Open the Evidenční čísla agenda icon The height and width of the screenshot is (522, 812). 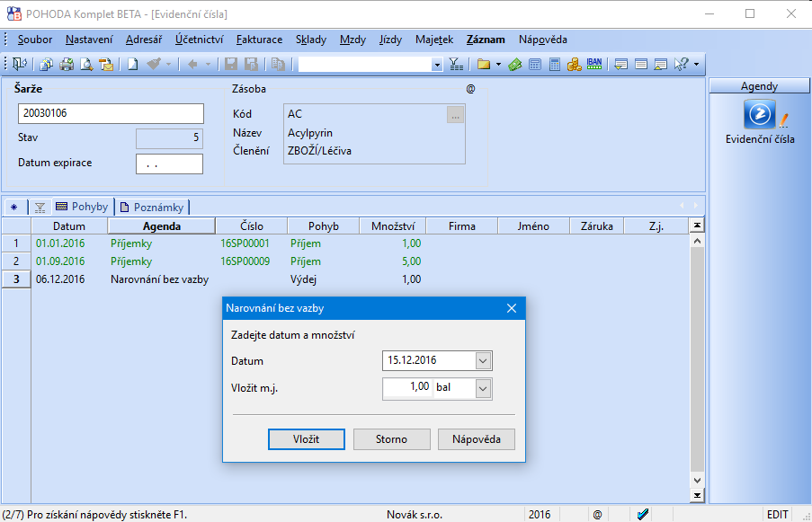point(760,115)
